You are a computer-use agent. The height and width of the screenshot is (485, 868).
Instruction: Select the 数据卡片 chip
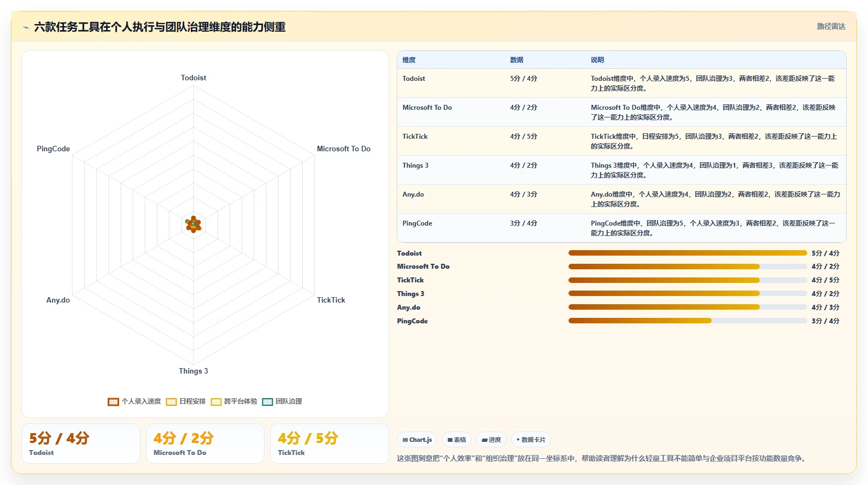tap(531, 440)
